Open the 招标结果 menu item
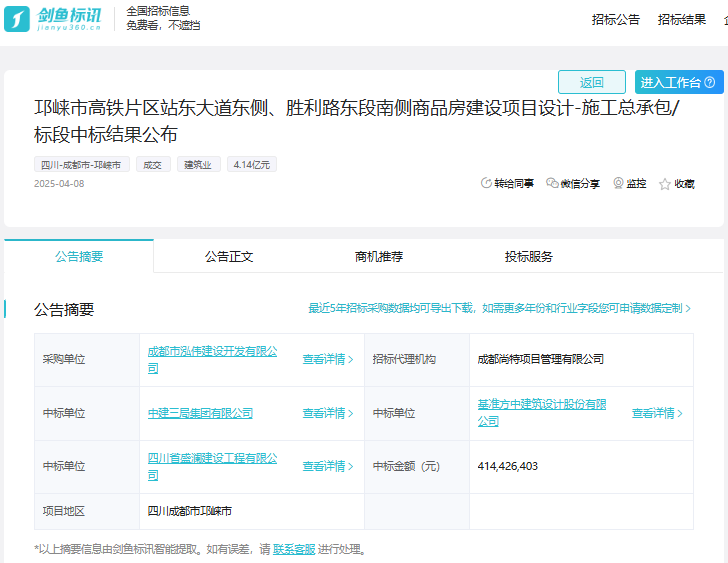728x563 pixels. 682,19
